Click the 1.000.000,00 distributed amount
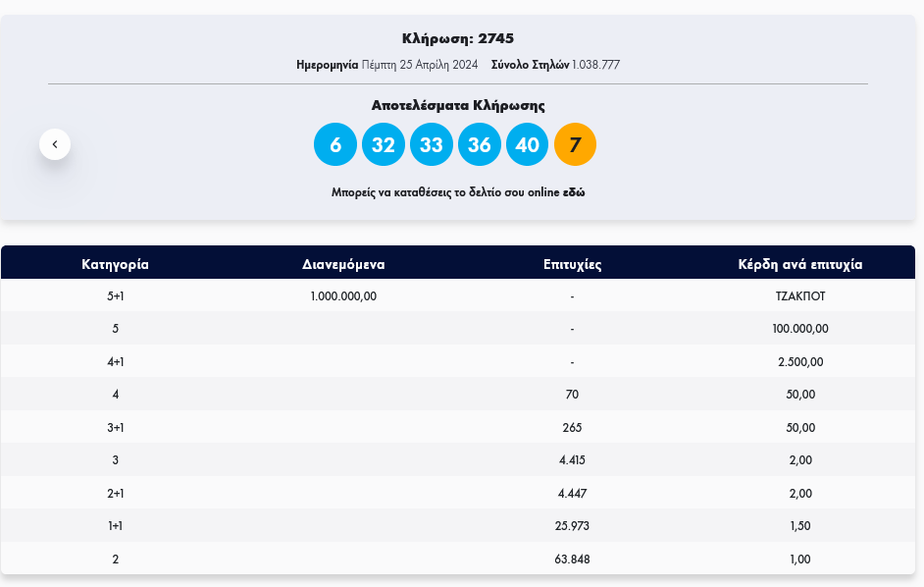 [x=343, y=295]
